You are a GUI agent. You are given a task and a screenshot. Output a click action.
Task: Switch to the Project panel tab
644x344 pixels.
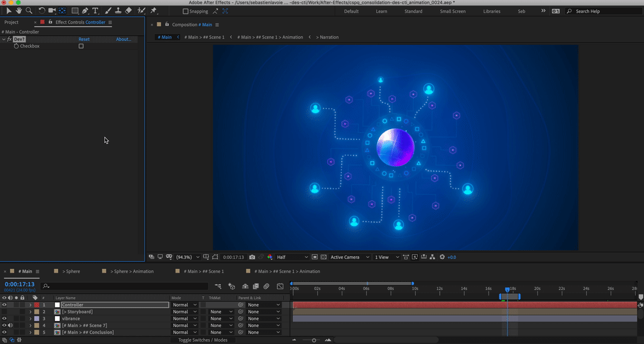tap(11, 22)
